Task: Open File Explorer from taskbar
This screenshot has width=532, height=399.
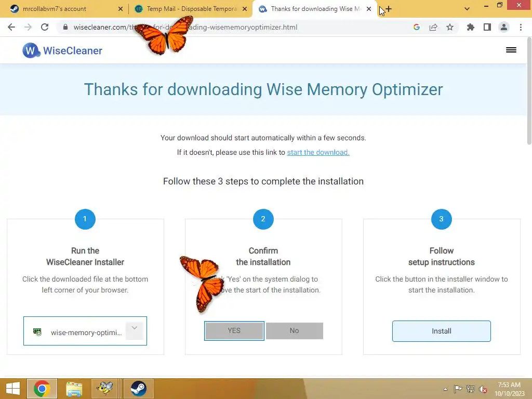Action: click(x=74, y=389)
